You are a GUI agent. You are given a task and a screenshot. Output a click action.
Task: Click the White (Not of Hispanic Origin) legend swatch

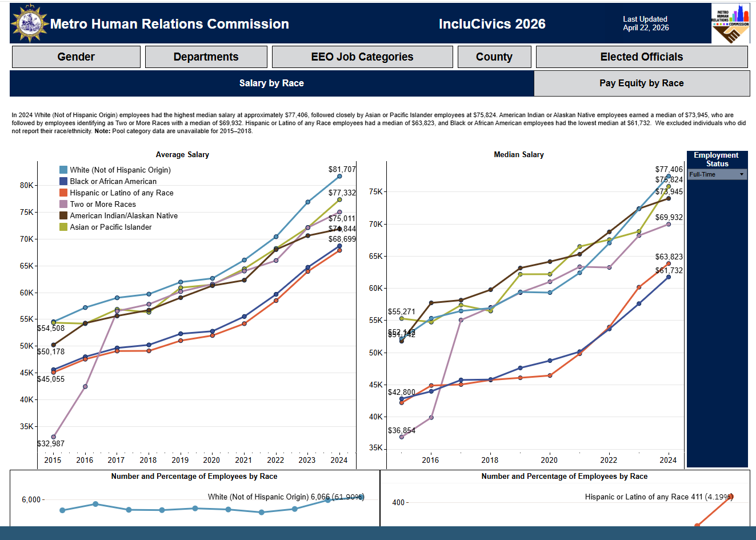[63, 170]
